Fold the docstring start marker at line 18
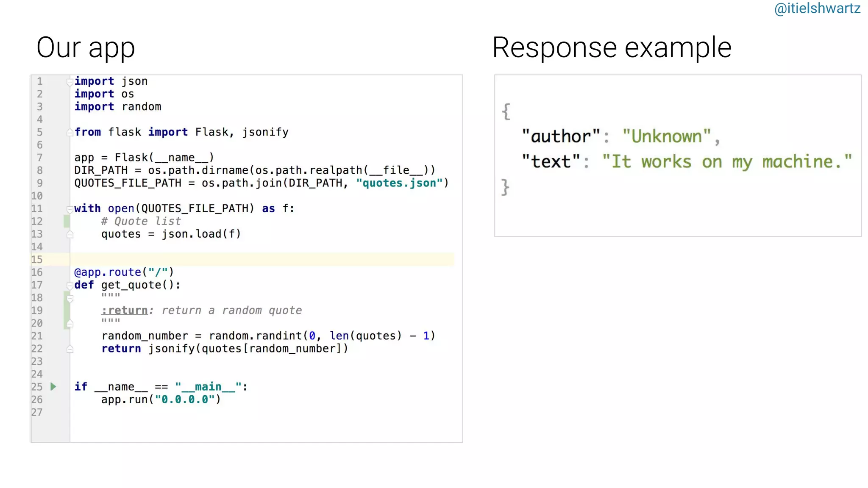 click(70, 298)
